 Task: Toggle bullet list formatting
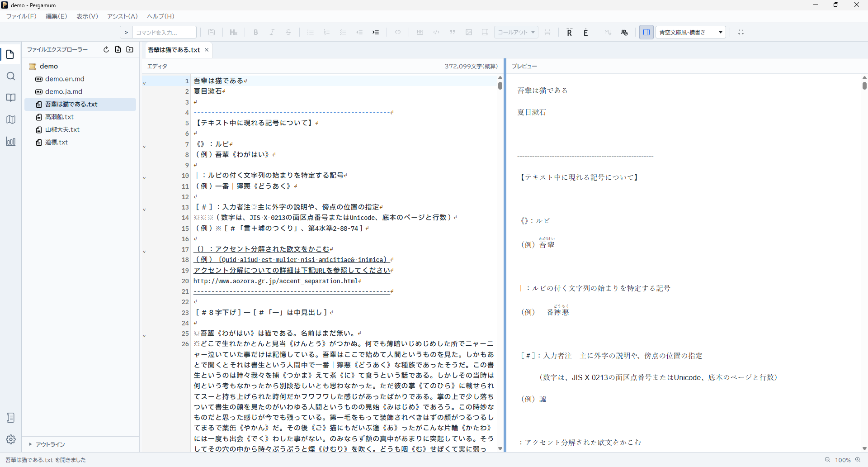tap(311, 32)
